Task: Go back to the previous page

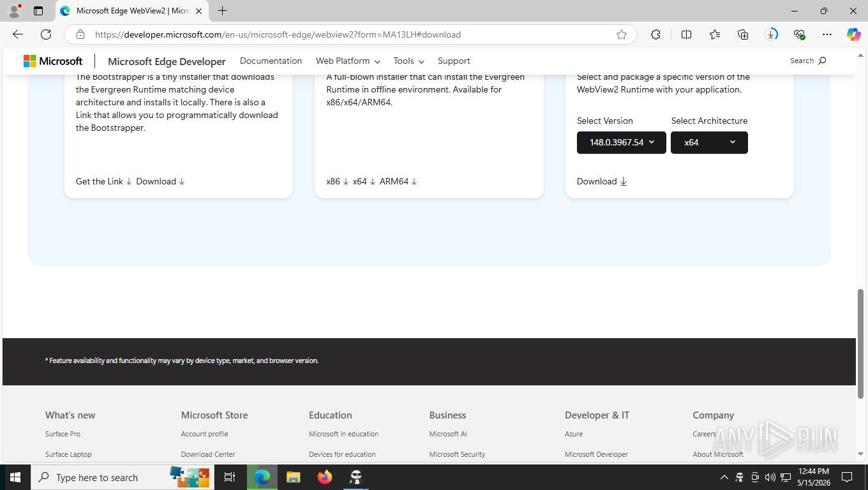Action: [18, 34]
